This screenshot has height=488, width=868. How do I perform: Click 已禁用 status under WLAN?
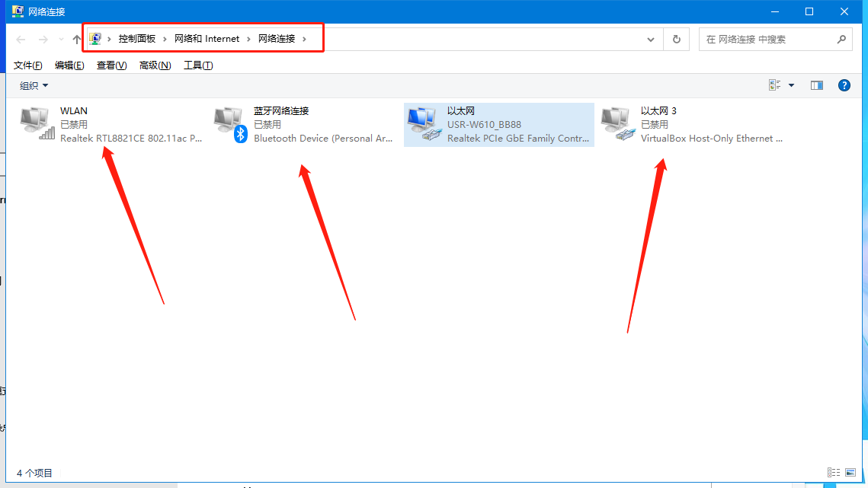click(74, 125)
